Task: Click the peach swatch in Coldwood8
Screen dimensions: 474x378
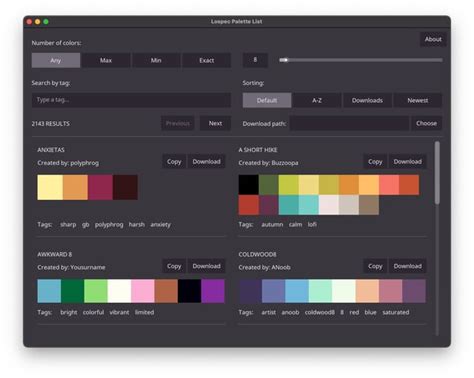Action: click(367, 291)
